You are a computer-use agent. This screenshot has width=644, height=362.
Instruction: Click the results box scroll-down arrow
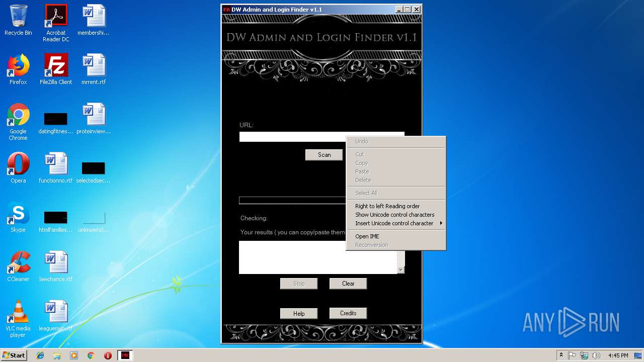(401, 270)
